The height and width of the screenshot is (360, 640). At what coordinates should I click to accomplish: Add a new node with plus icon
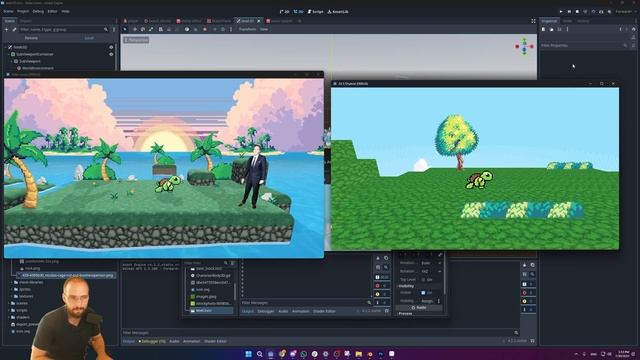6,29
